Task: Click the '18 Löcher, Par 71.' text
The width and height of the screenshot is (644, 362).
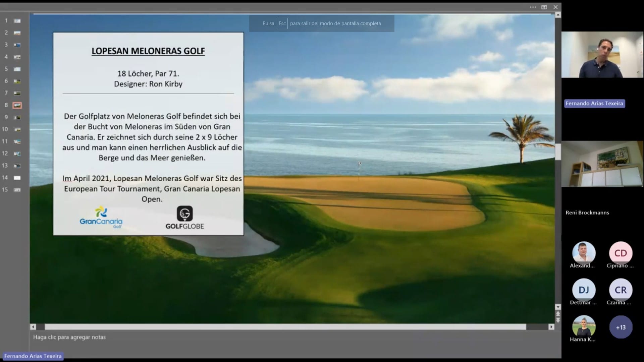Action: click(x=148, y=74)
